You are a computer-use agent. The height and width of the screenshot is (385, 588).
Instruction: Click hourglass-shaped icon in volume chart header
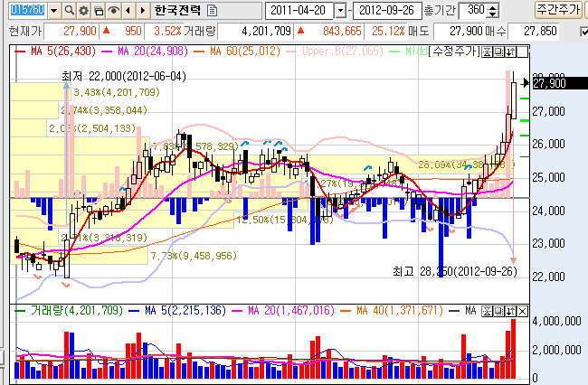[x=487, y=311]
